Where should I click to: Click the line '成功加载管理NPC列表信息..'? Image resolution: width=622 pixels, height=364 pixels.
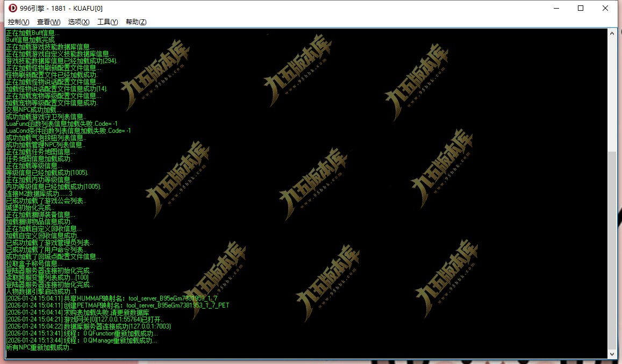point(46,145)
